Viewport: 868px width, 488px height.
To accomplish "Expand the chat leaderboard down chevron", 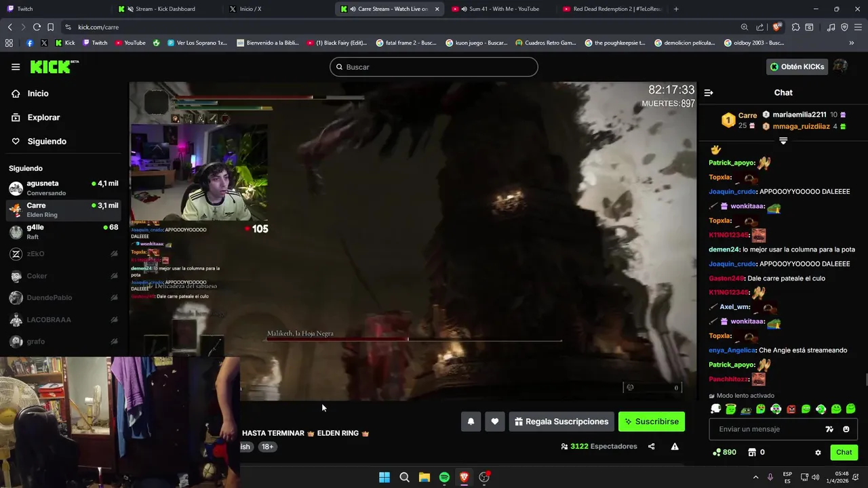I will point(783,141).
